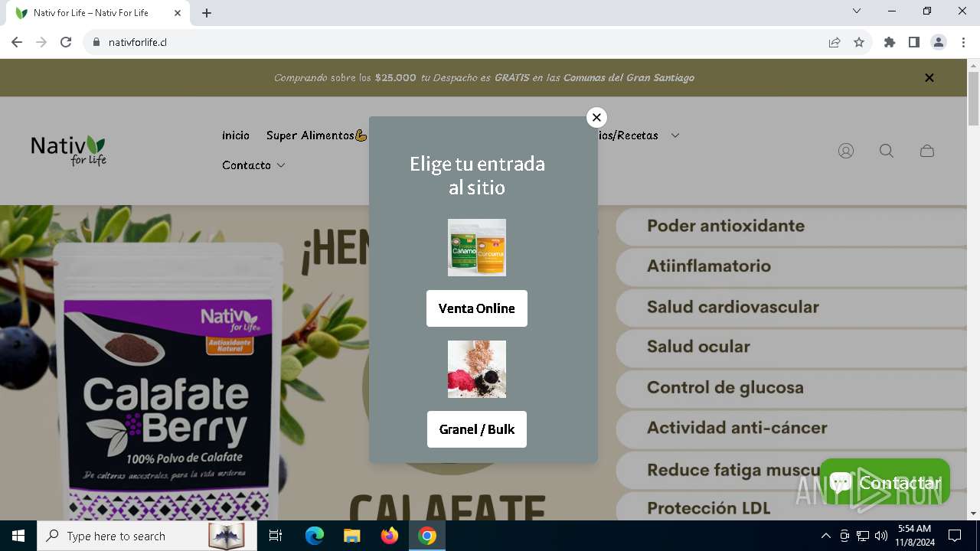Go to the Inicio menu item
The height and width of the screenshot is (551, 980).
coord(236,135)
